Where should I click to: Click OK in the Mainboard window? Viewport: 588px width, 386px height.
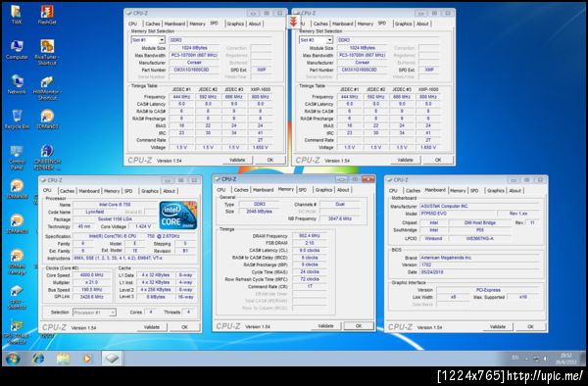530,327
